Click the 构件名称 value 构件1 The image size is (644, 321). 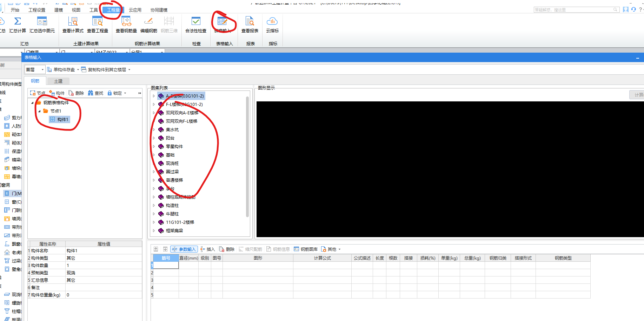click(x=104, y=250)
